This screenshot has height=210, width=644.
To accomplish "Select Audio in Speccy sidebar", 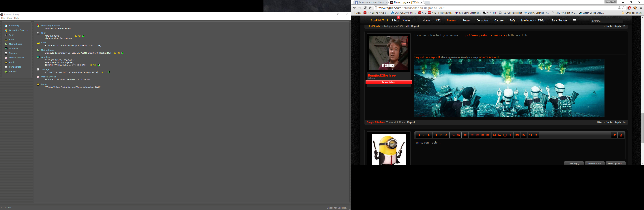I will pyautogui.click(x=12, y=62).
